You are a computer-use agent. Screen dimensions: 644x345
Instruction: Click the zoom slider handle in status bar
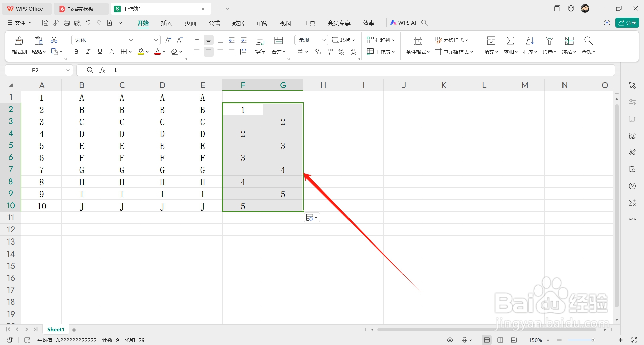coord(593,340)
